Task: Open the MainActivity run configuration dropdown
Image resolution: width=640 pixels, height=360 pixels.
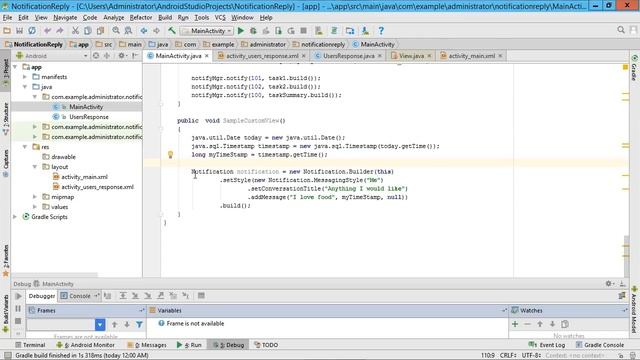Action: 207,31
